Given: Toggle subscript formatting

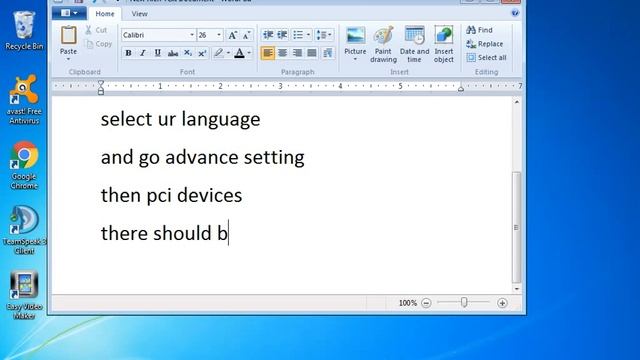Looking at the screenshot, I should [187, 53].
